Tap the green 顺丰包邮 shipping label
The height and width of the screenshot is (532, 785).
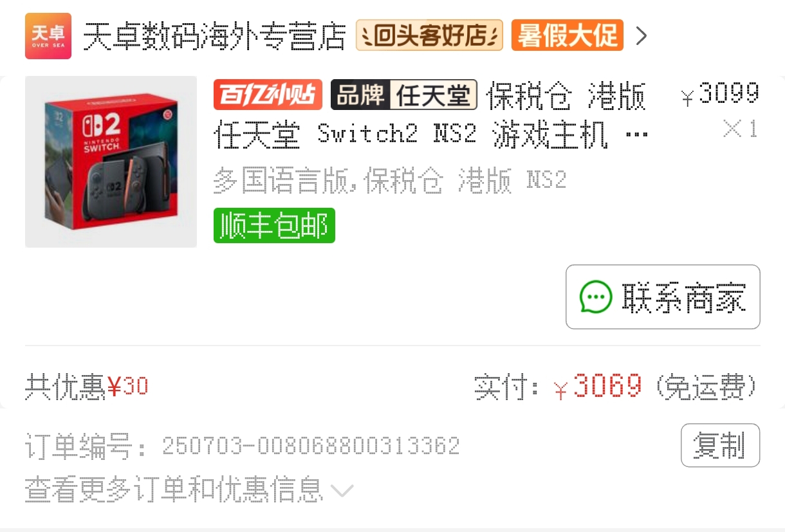tap(274, 226)
